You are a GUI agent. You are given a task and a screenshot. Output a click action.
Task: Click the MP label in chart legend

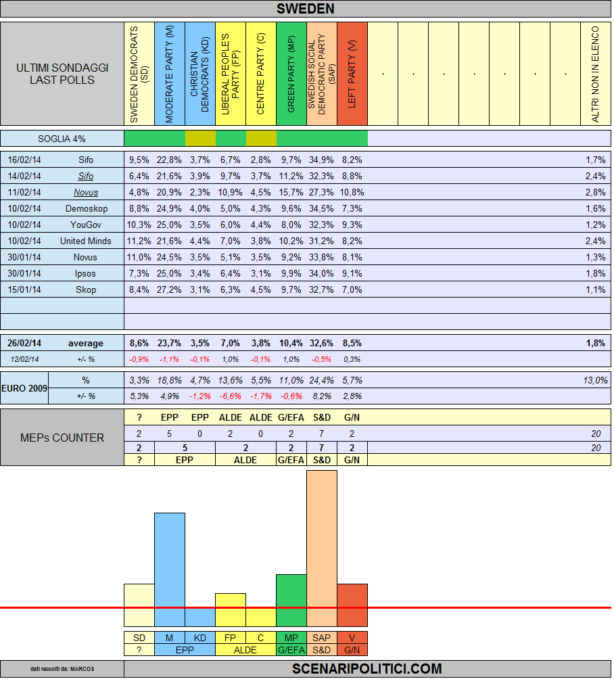point(291,638)
